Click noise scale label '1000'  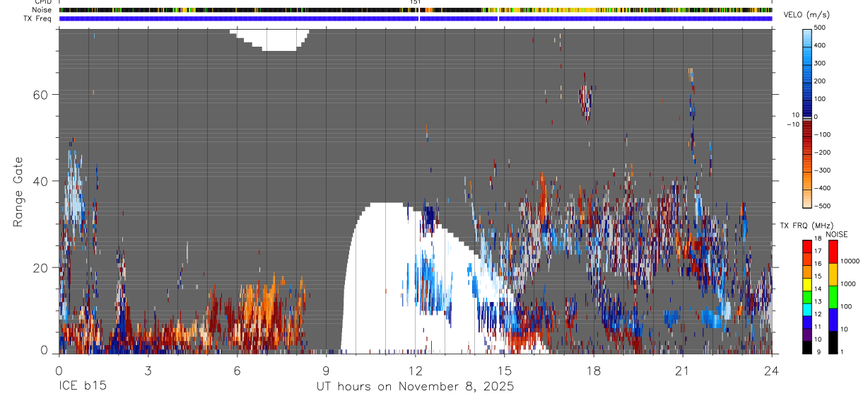coord(849,284)
